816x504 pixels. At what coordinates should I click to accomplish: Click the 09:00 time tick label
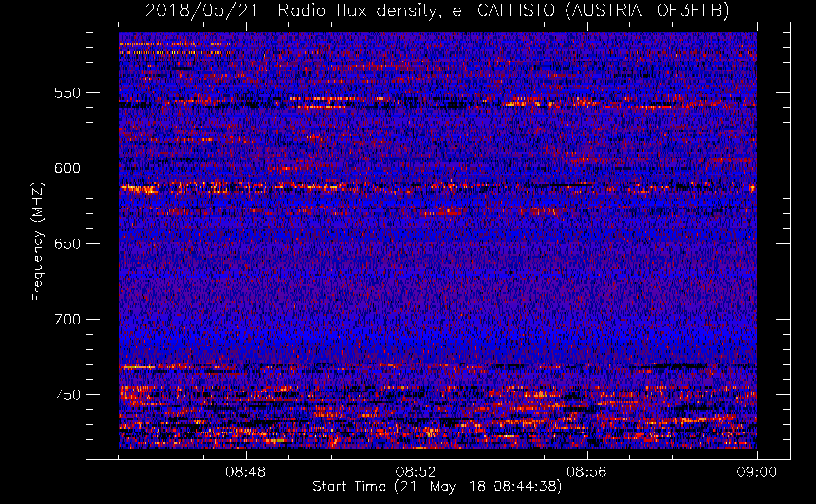[757, 472]
